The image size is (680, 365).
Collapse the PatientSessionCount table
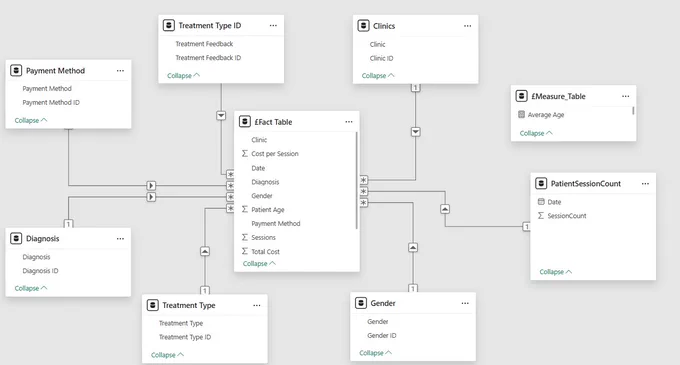tap(556, 272)
